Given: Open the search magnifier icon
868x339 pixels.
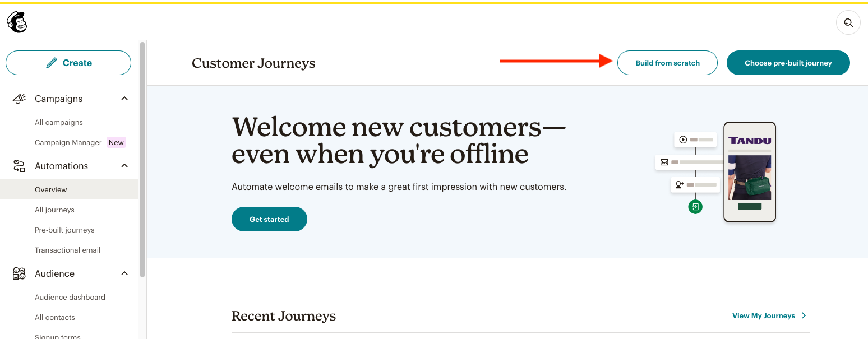Looking at the screenshot, I should tap(848, 23).
